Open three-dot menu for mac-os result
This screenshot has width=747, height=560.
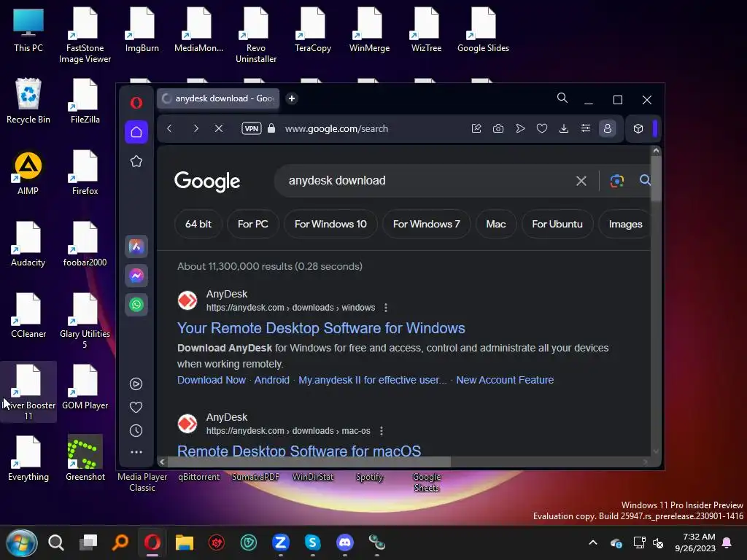pyautogui.click(x=381, y=431)
